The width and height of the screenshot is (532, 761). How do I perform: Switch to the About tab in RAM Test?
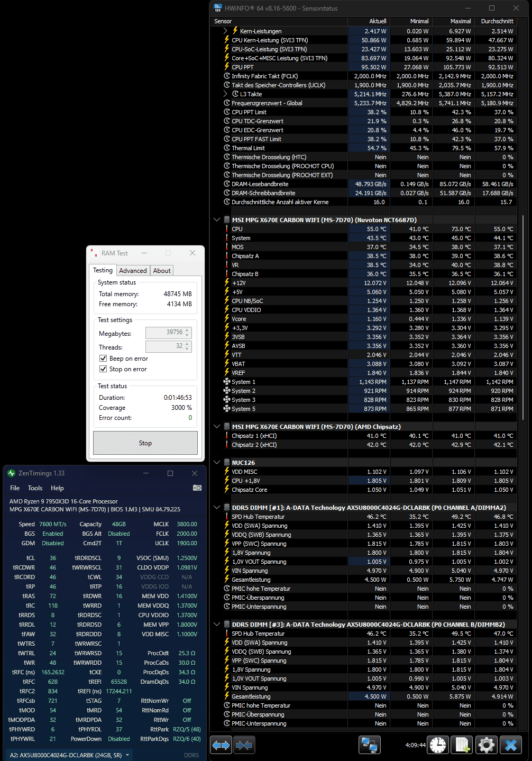pyautogui.click(x=162, y=271)
